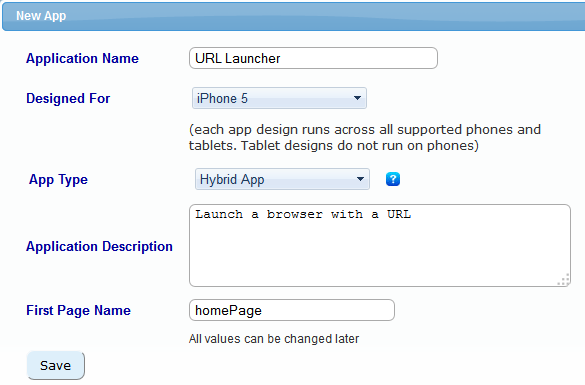Open the App Type Hybrid App dropdown
Image resolution: width=585 pixels, height=385 pixels.
[282, 179]
